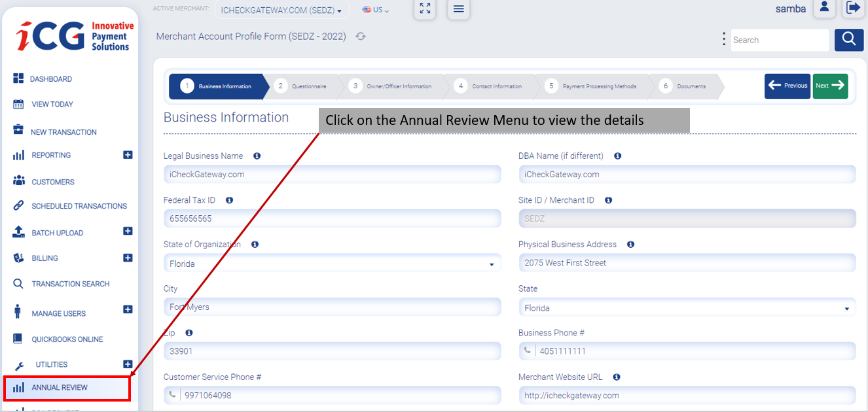Click the Billing icon in sidebar

tap(18, 258)
